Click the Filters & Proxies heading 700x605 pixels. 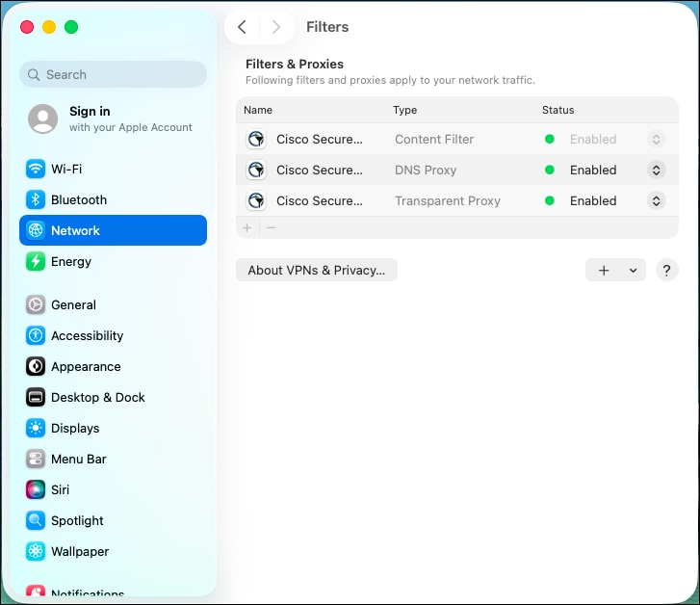[x=295, y=64]
